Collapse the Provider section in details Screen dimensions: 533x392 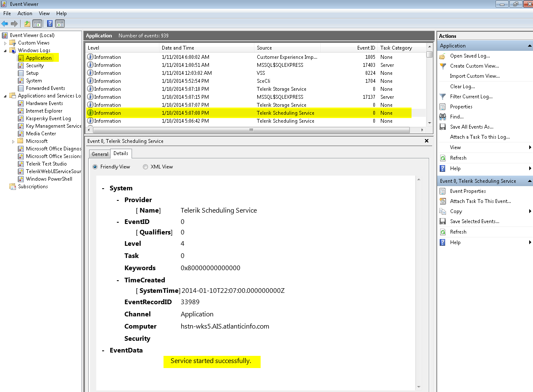click(118, 200)
